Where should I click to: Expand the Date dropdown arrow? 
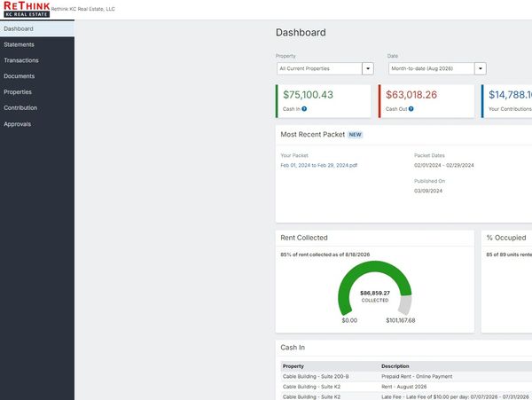coord(481,68)
